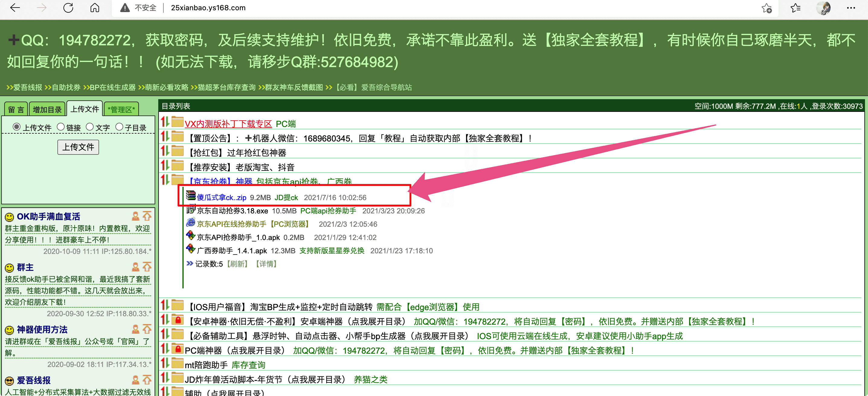Image resolution: width=868 pixels, height=396 pixels.
Task: Open the browser profile avatar
Action: 824,8
